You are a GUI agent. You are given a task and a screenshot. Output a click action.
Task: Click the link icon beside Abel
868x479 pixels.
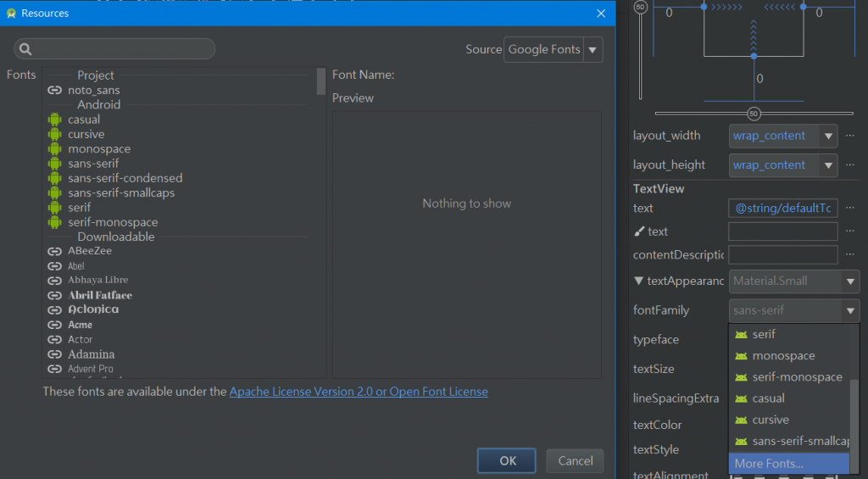[54, 266]
